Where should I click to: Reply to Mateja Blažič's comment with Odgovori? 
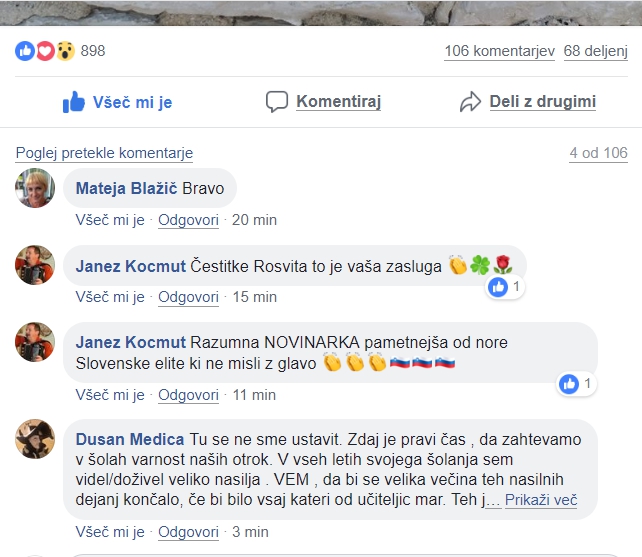point(188,220)
